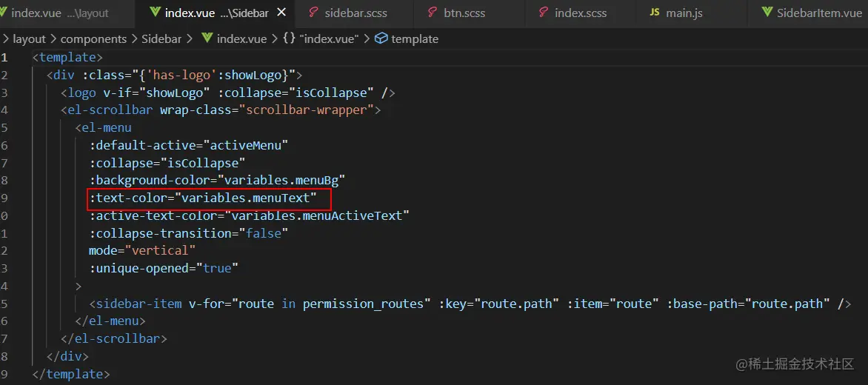Click :key="route.path" attribute
868x385 pixels.
coord(498,304)
